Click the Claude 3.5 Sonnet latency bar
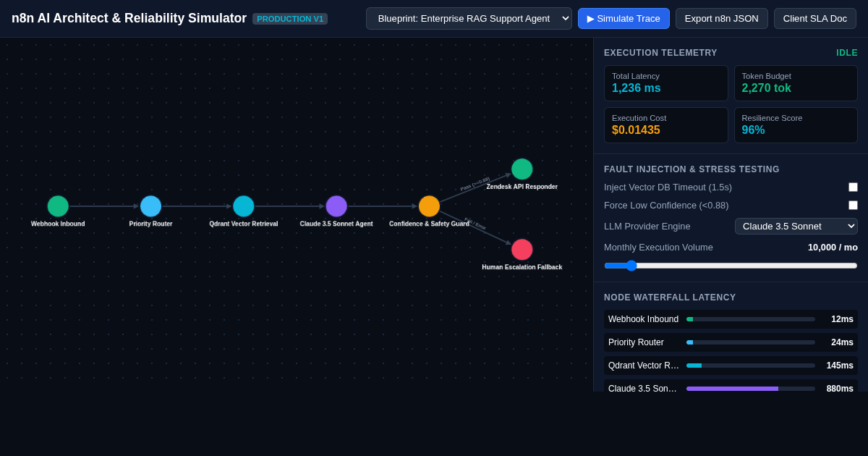Screen dimensions: 868x456 pyautogui.click(x=751, y=389)
